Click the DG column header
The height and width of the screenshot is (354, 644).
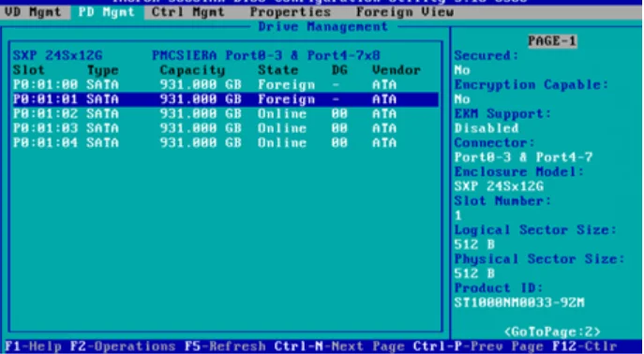pyautogui.click(x=339, y=70)
